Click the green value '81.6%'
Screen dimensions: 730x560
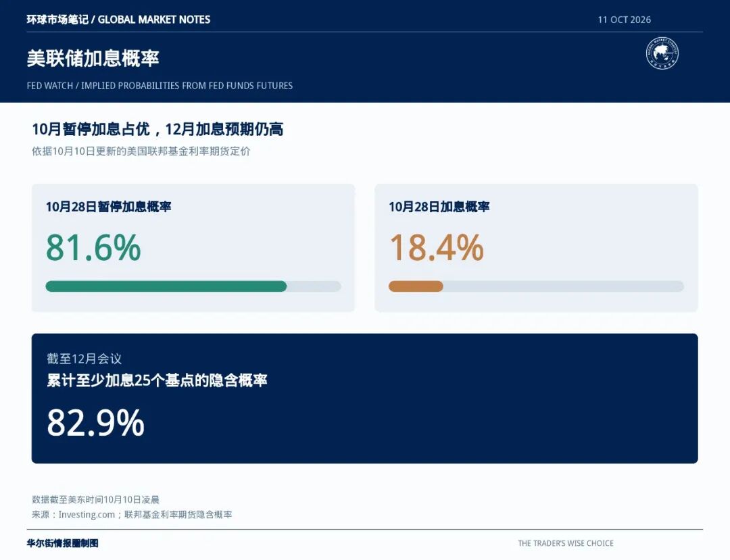[x=93, y=247]
